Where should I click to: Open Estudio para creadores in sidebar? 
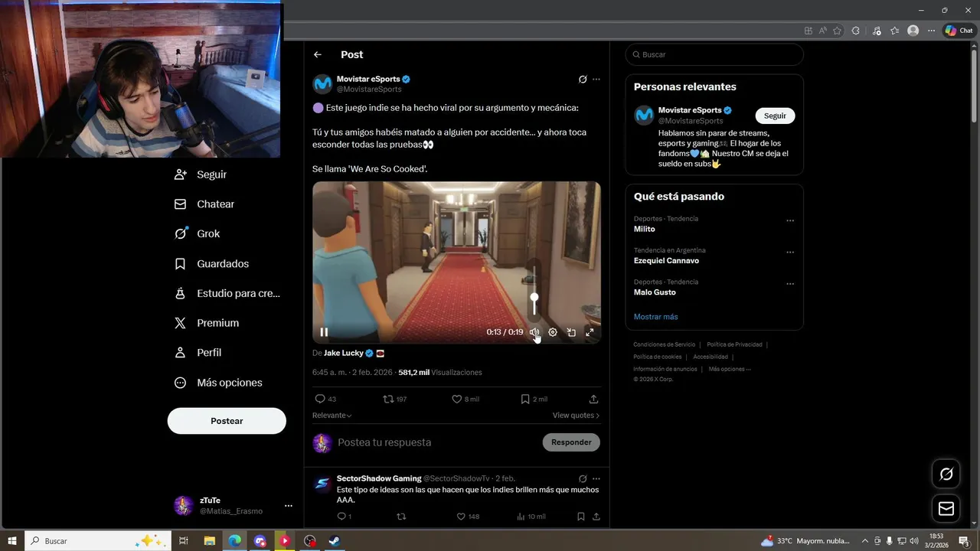click(x=227, y=293)
